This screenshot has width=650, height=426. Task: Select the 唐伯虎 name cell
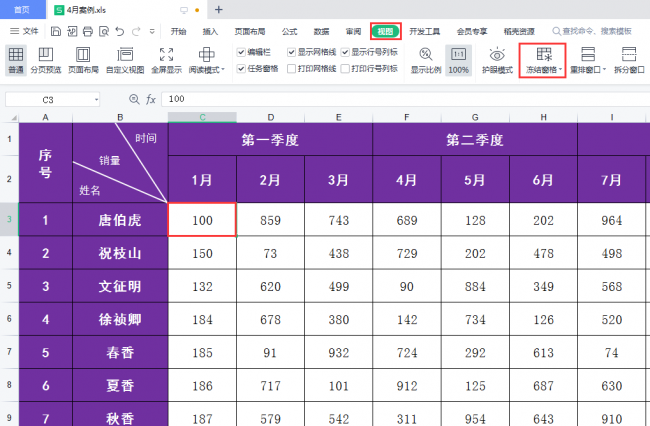pos(120,220)
